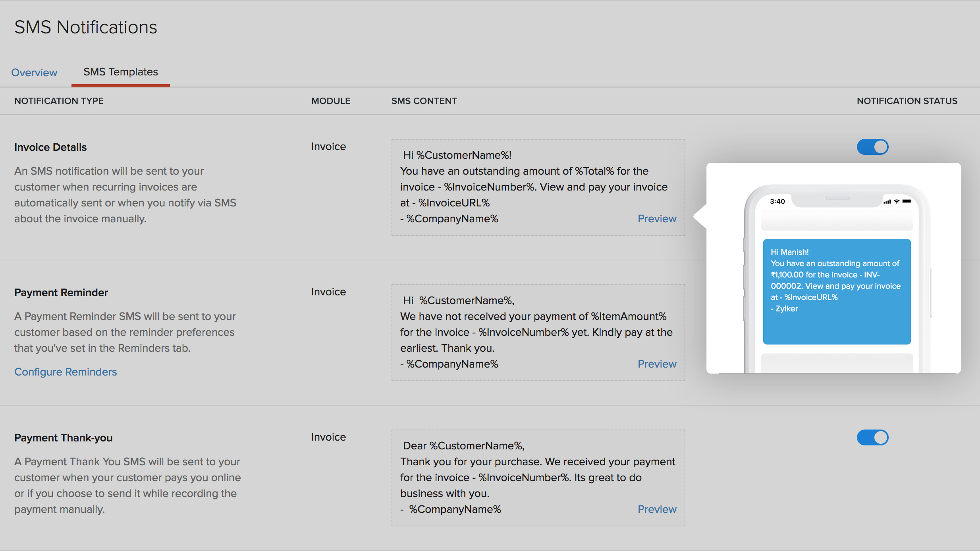
Task: Preview the Payment Reminder SMS template
Action: pos(657,364)
